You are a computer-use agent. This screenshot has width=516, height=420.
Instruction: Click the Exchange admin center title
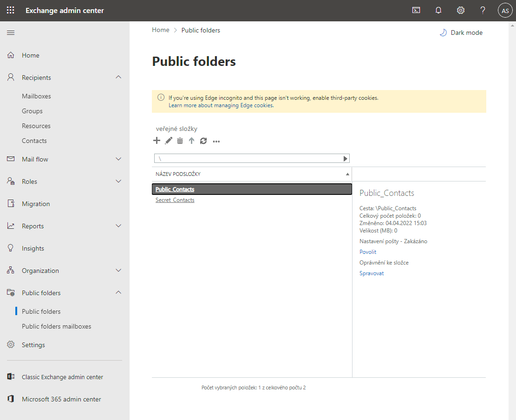65,11
